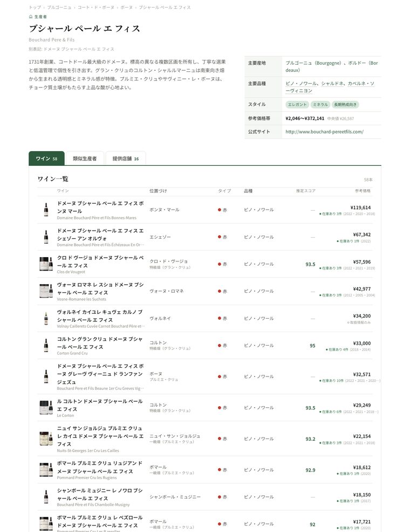Open the Chambolle-Musigny bottle thumbnail
410x532 pixels.
click(x=46, y=497)
